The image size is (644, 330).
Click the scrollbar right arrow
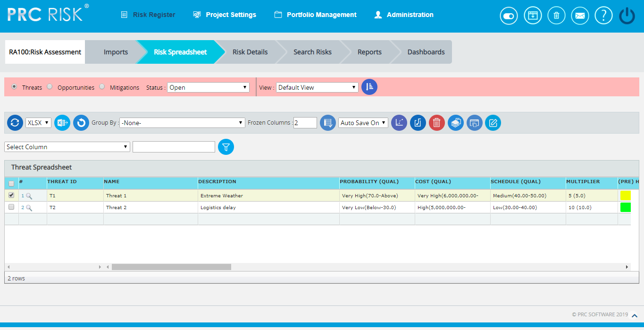627,267
